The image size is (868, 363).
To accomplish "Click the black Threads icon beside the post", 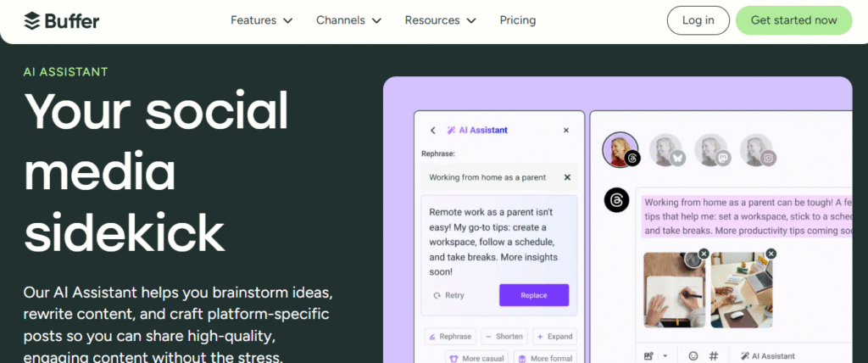I will pyautogui.click(x=617, y=199).
